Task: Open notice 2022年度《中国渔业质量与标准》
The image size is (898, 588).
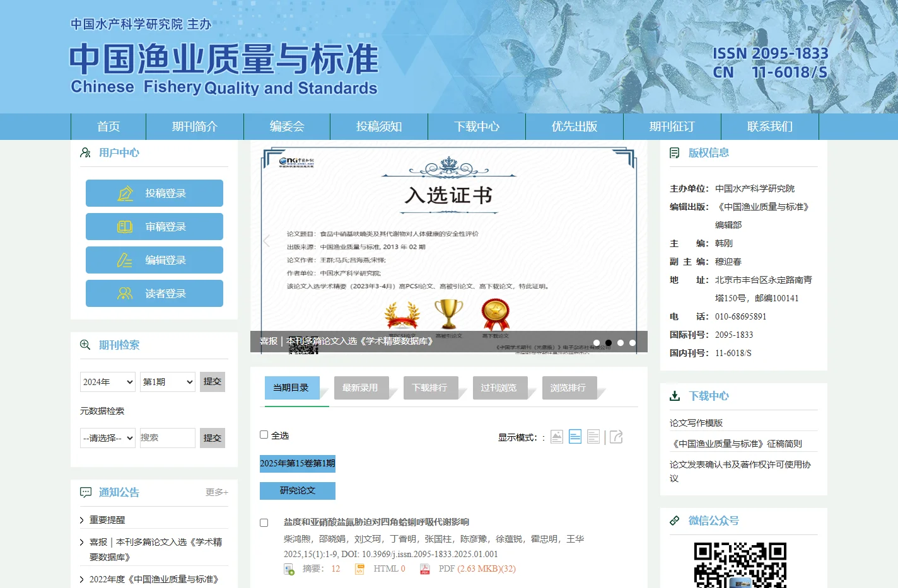Action: pos(154,579)
